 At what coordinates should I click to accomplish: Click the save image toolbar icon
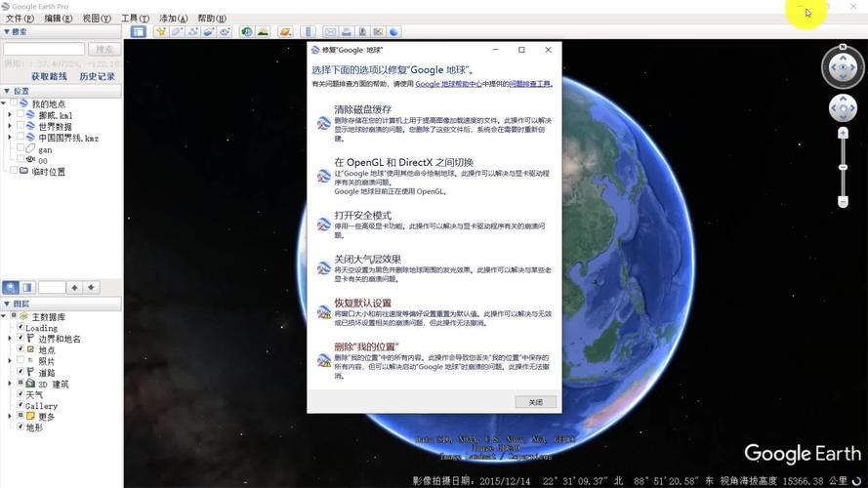362,31
